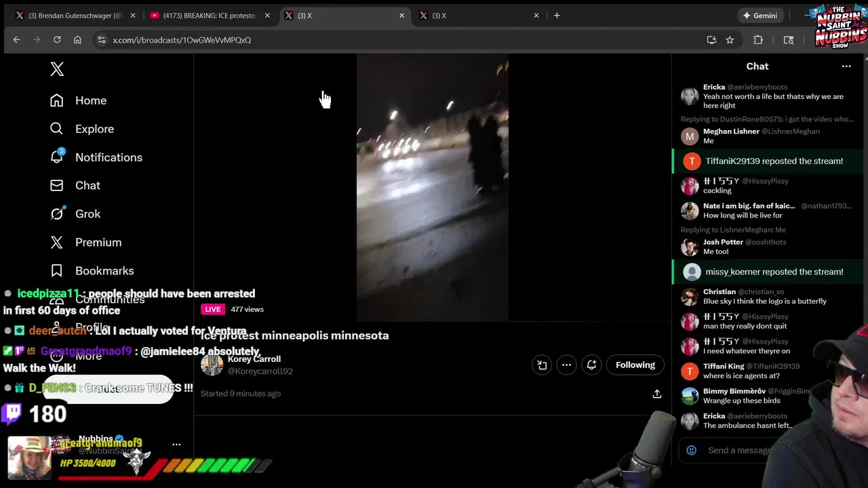This screenshot has width=868, height=488.
Task: Open Ericka's top chat message
Action: [x=773, y=101]
